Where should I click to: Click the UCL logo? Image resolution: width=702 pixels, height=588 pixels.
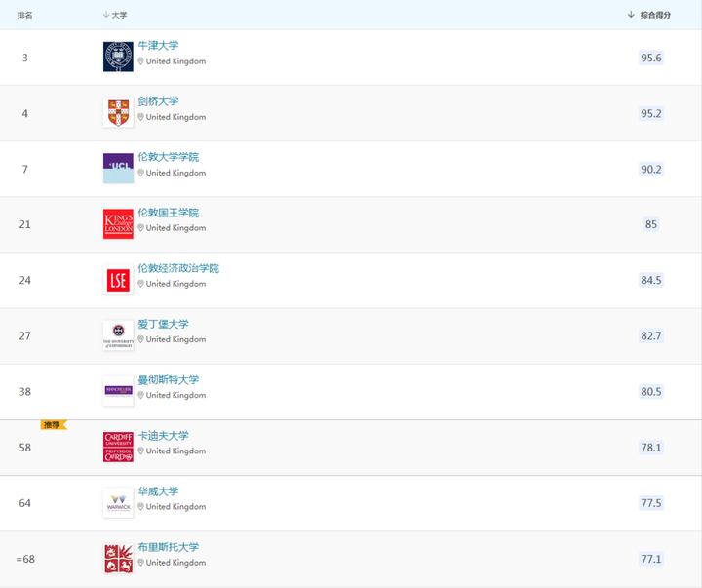[118, 169]
